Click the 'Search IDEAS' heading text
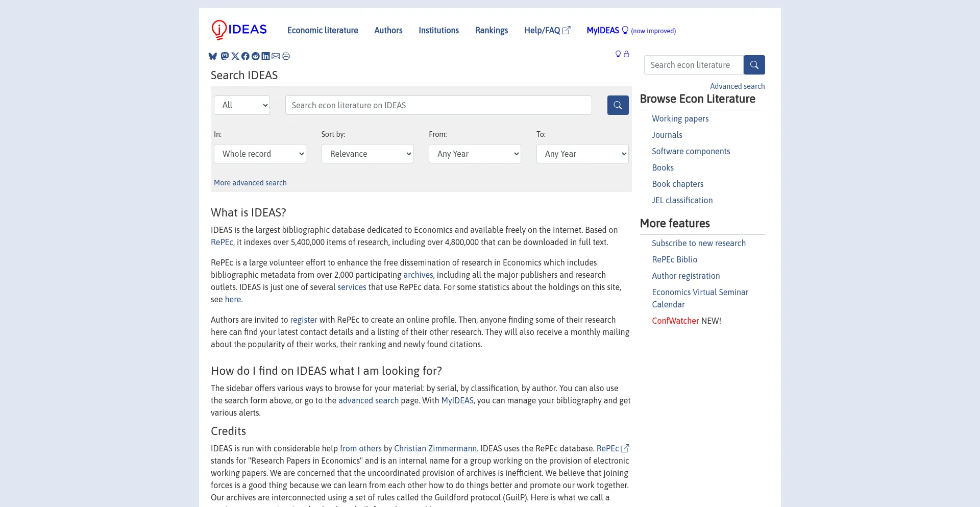Image resolution: width=980 pixels, height=507 pixels. click(244, 75)
